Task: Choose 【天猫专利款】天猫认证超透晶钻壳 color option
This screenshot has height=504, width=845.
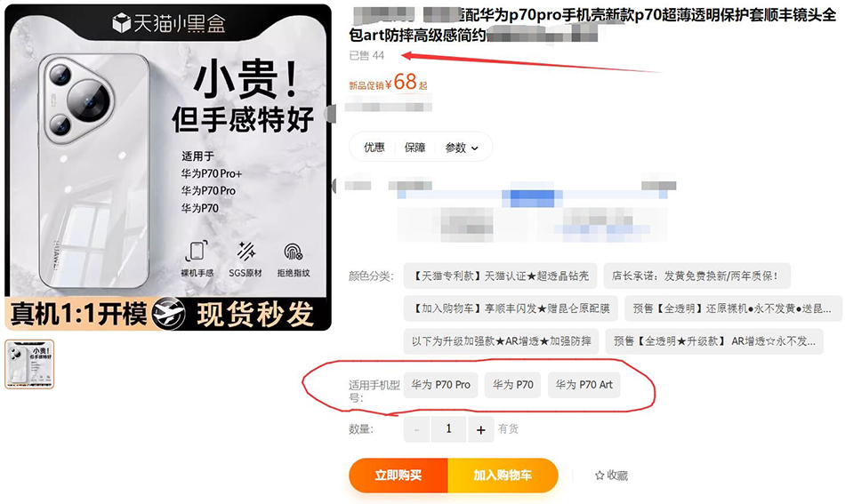Action: [x=500, y=276]
